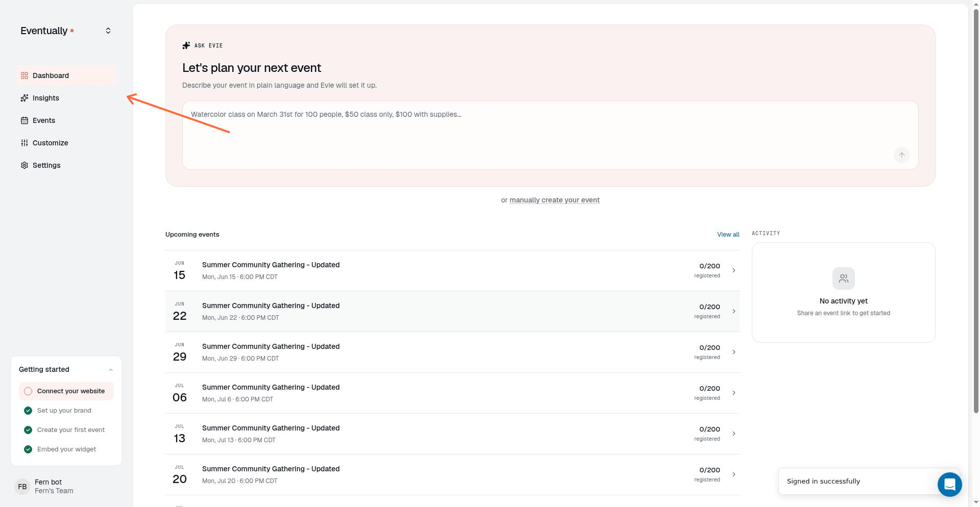The height and width of the screenshot is (507, 980).
Task: Click the Ask Evie sparkle icon
Action: (x=186, y=45)
